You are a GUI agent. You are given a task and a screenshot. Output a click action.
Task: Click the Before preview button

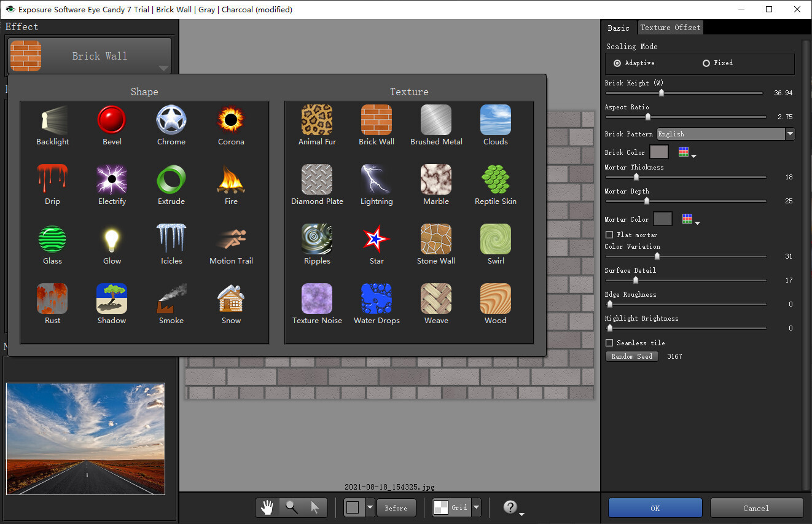click(396, 508)
